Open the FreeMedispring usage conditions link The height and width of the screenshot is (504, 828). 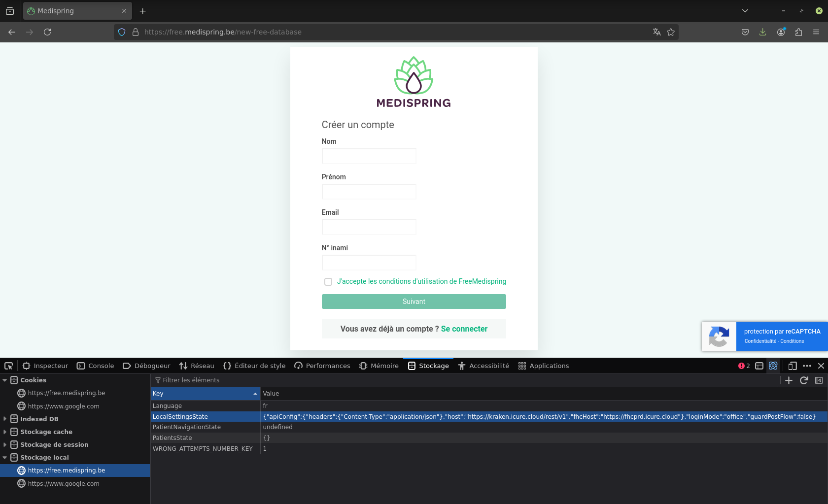click(421, 281)
